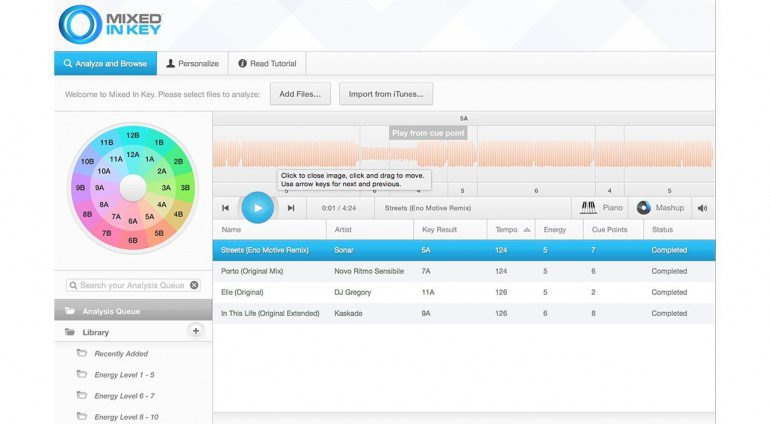Click in the Search your Analysis Queue field
This screenshot has height=425, width=770.
(130, 285)
